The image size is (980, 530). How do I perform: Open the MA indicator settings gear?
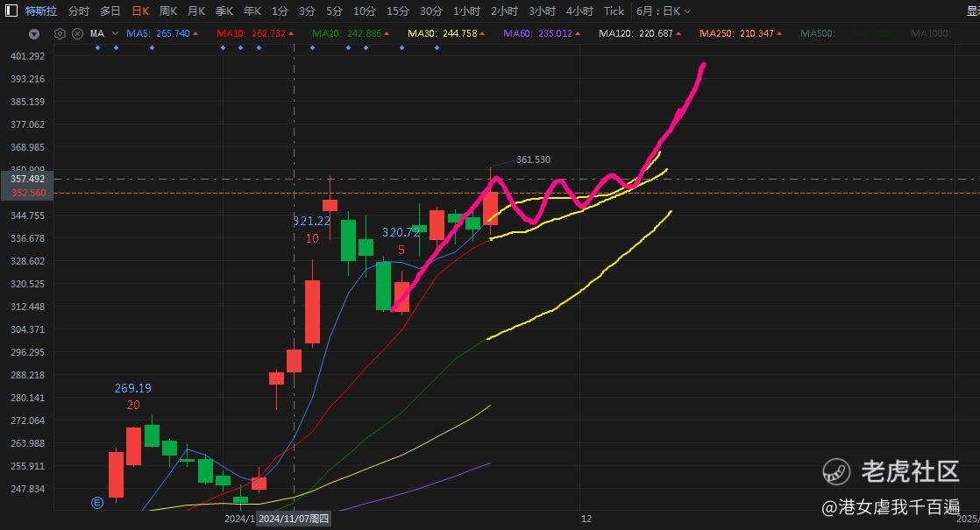point(60,33)
